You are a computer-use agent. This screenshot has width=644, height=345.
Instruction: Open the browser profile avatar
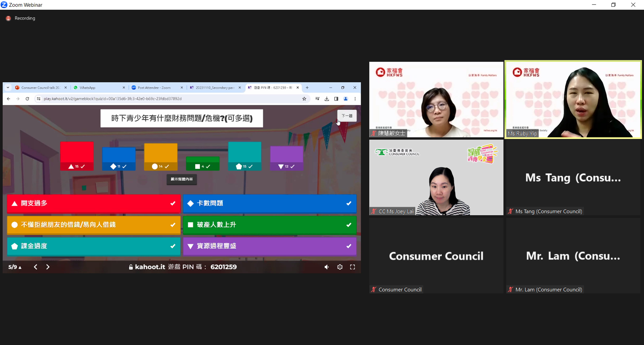[346, 99]
